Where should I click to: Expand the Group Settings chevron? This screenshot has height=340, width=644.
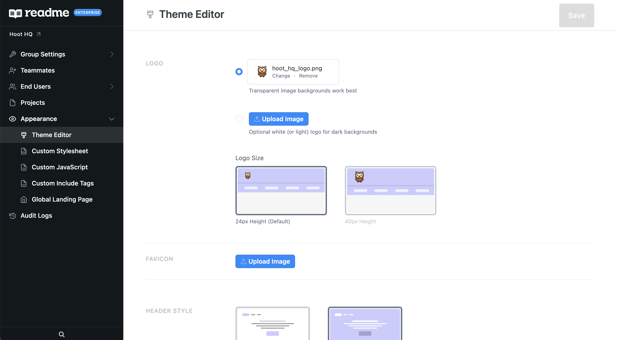(112, 54)
